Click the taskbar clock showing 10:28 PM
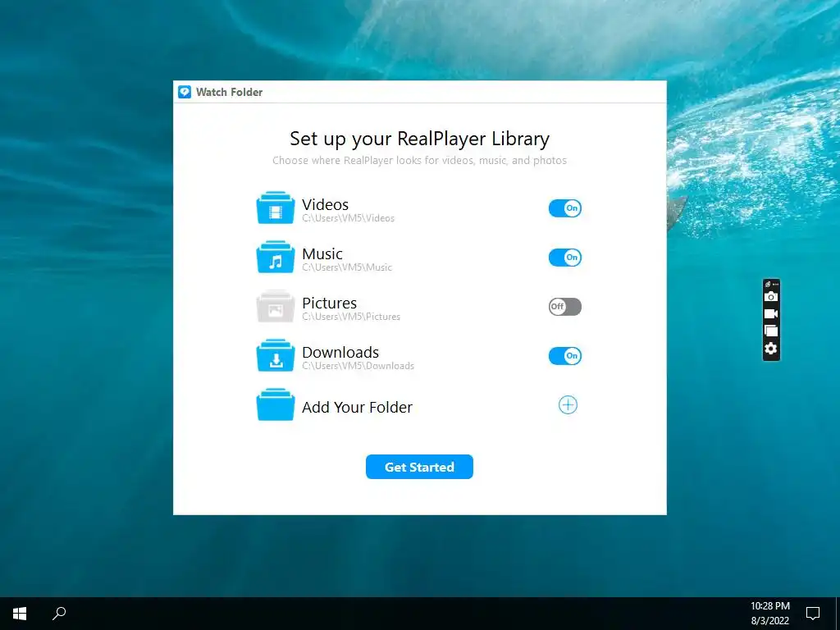The width and height of the screenshot is (840, 630). pos(769,614)
